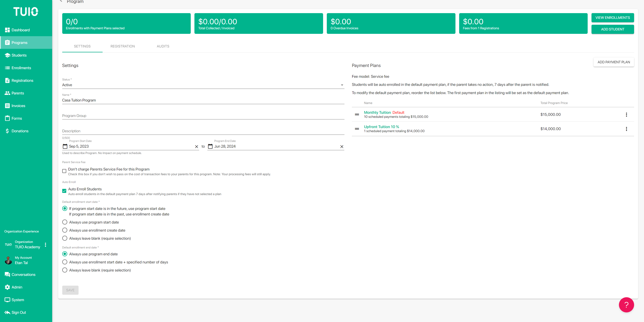The height and width of the screenshot is (322, 644).
Task: Click the Conversations chat bubble icon
Action: (7, 275)
